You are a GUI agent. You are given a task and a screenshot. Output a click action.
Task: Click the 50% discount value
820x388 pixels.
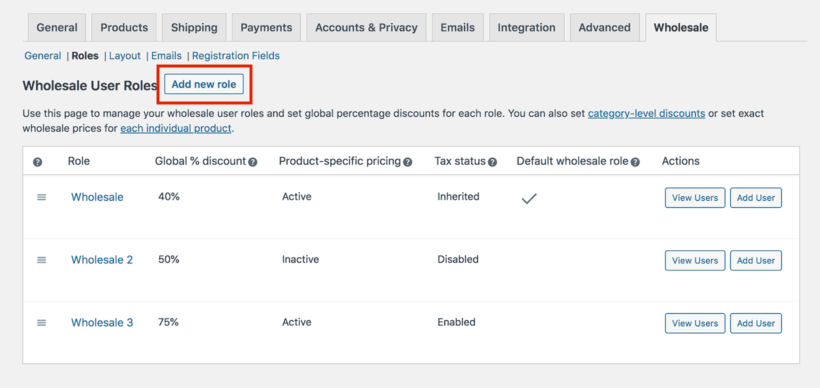[x=168, y=259]
